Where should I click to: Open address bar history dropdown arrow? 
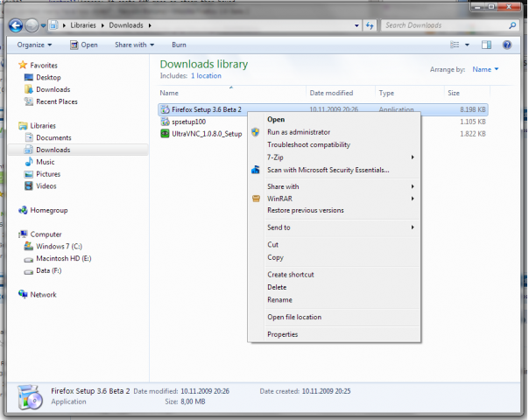(356, 25)
